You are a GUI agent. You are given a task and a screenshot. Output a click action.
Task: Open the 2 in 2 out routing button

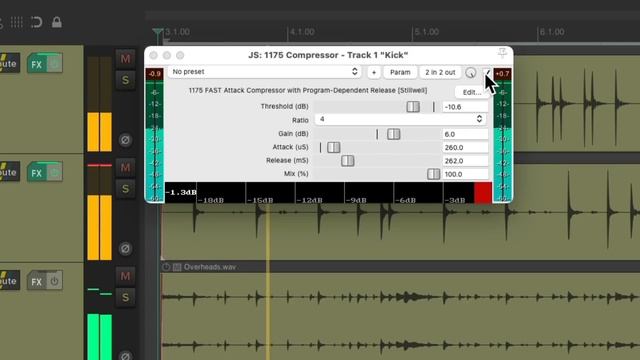coord(440,72)
